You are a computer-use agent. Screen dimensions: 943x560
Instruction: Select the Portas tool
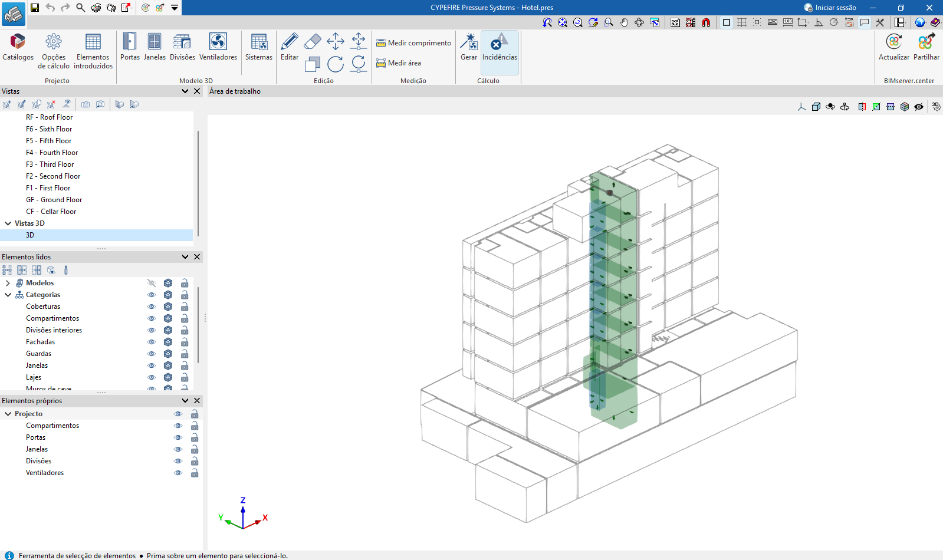130,47
